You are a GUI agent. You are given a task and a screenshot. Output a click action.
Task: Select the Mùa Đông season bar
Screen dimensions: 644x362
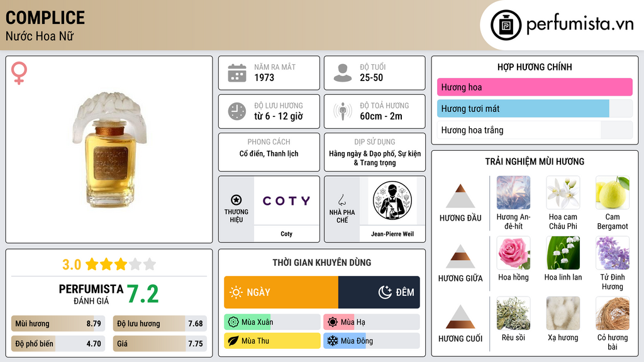371,341
